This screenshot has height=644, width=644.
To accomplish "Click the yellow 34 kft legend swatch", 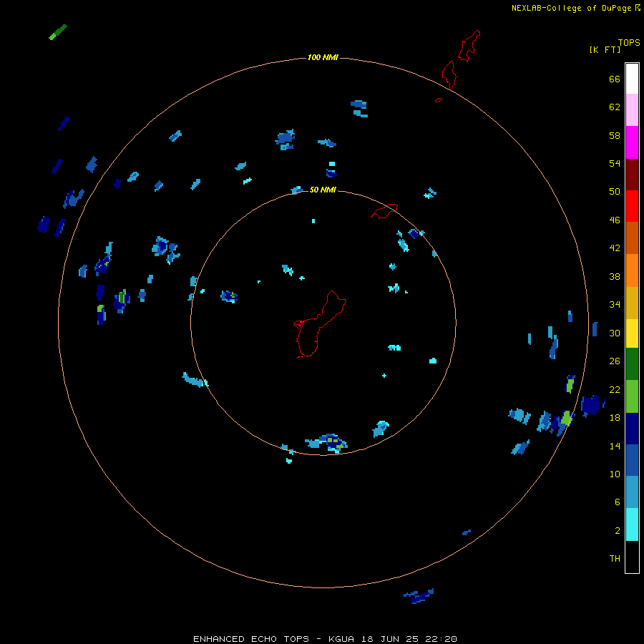I will [x=632, y=333].
